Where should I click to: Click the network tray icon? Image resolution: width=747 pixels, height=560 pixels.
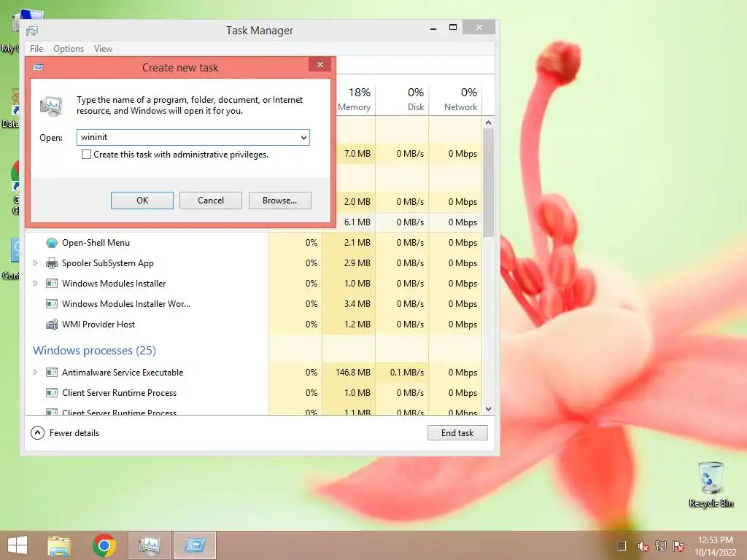661,546
